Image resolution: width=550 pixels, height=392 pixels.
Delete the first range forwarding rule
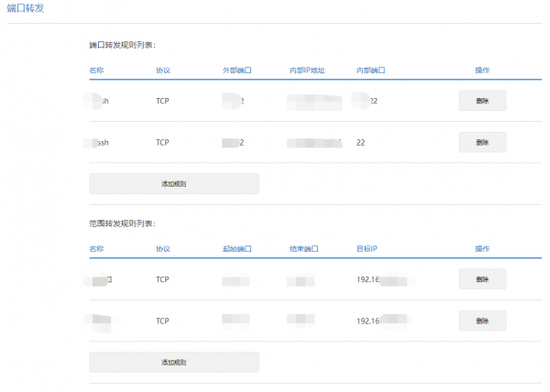point(482,279)
